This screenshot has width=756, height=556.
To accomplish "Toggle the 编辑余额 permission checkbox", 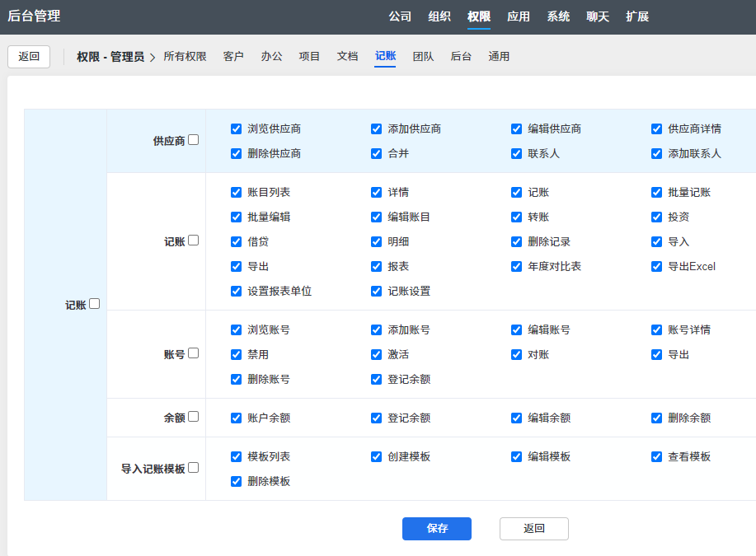I will coord(517,418).
